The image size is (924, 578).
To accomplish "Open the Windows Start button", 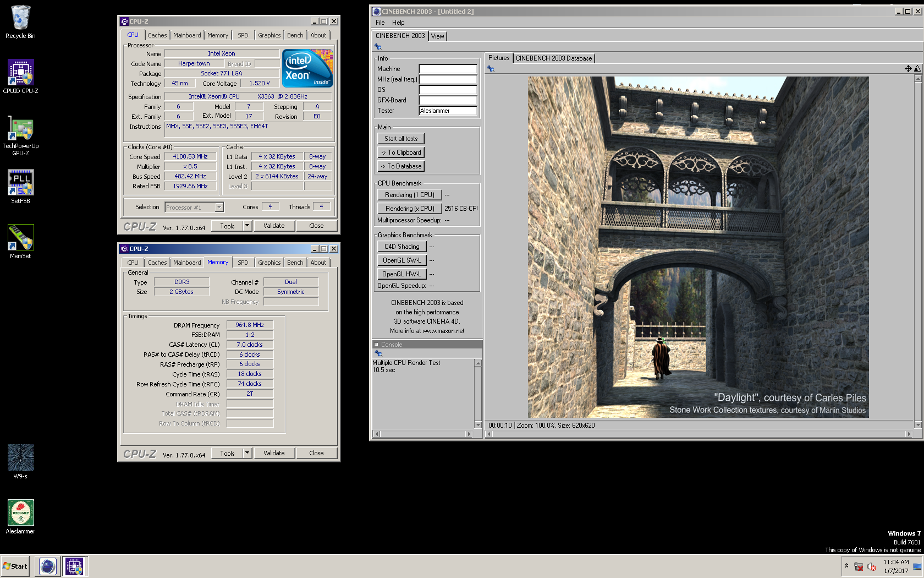I will tap(15, 566).
